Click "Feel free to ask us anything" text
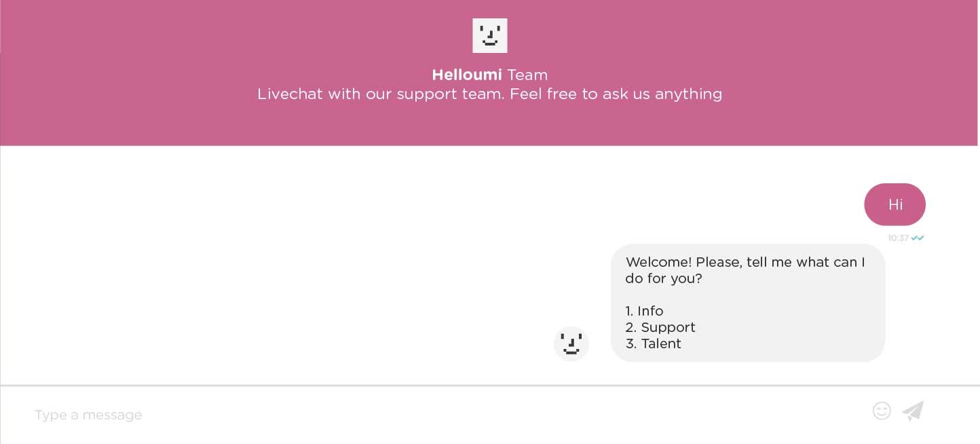 tap(616, 94)
